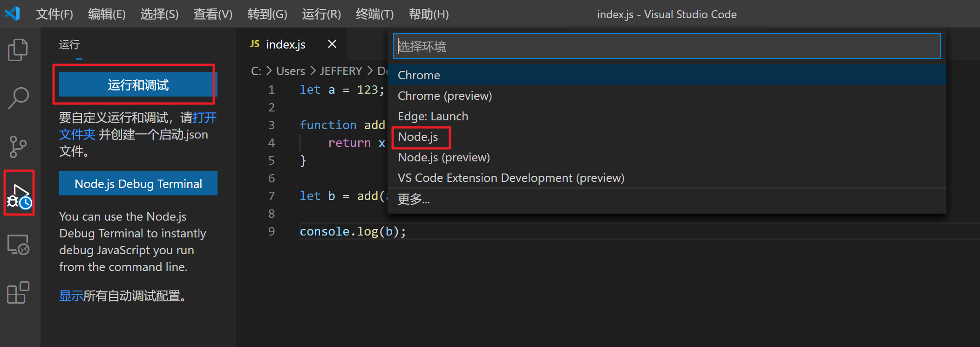Click the 运行和调试 button
The height and width of the screenshot is (347, 980).
pyautogui.click(x=138, y=84)
